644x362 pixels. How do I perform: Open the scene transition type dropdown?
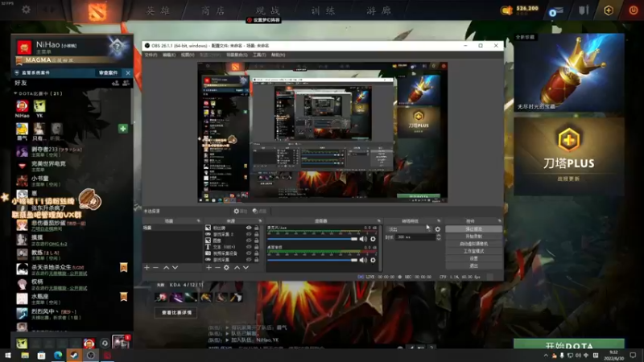pyautogui.click(x=409, y=229)
